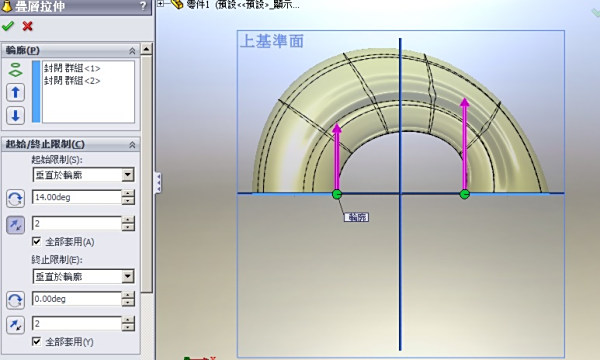Cancel the loft with the red X
Viewport: 600px width, 360px height.
[x=27, y=26]
